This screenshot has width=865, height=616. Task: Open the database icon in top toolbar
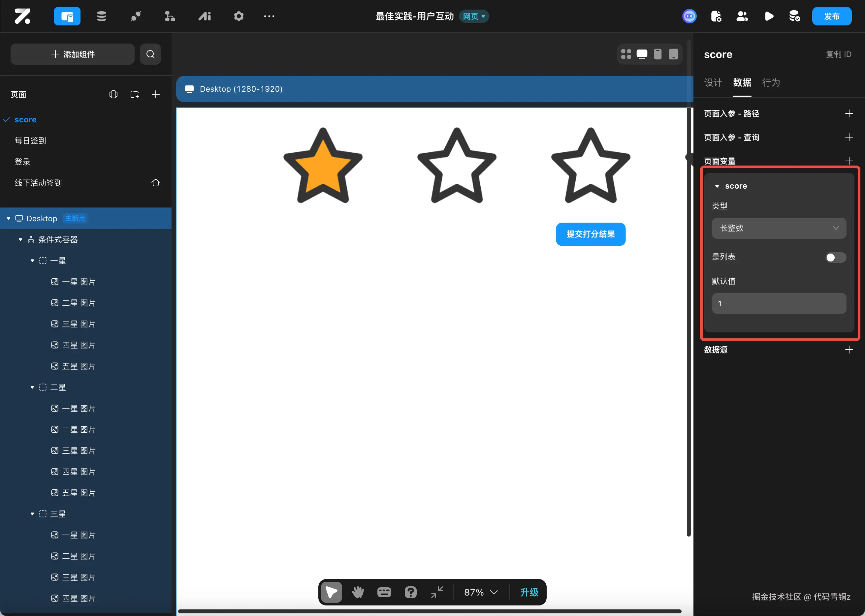(101, 16)
